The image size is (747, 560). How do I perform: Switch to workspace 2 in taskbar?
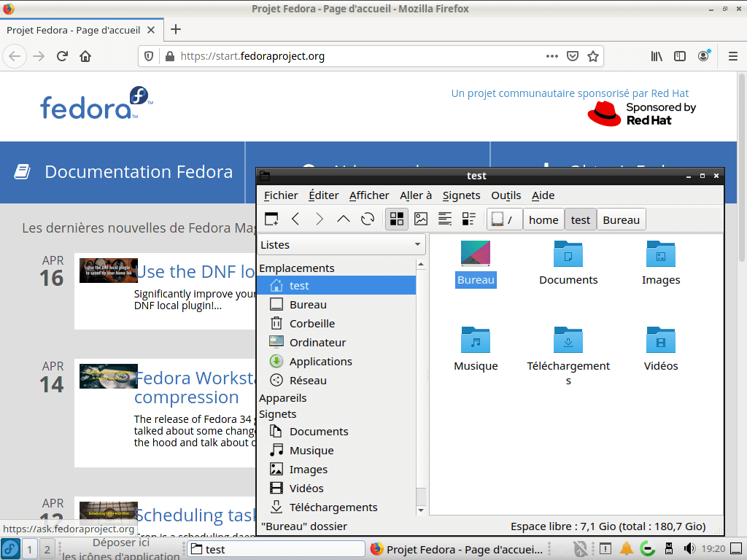[x=47, y=550]
